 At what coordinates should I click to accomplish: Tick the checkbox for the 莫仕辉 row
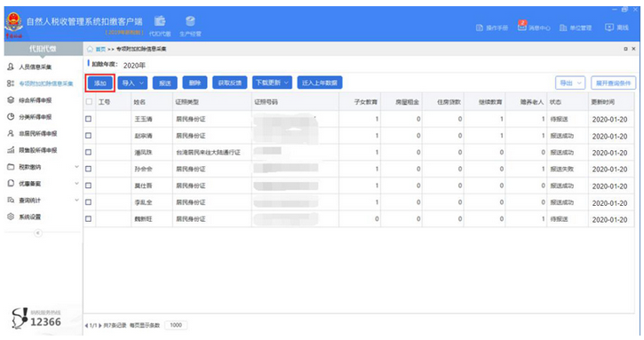(x=88, y=186)
